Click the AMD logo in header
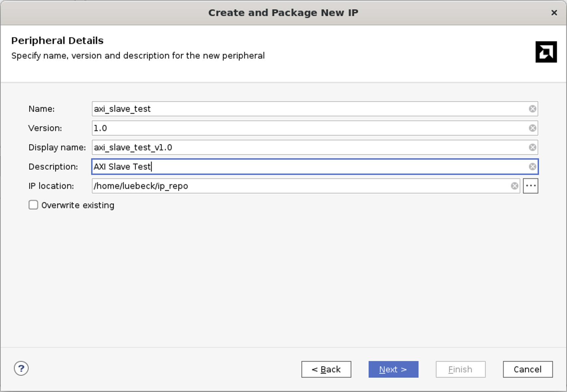 546,52
